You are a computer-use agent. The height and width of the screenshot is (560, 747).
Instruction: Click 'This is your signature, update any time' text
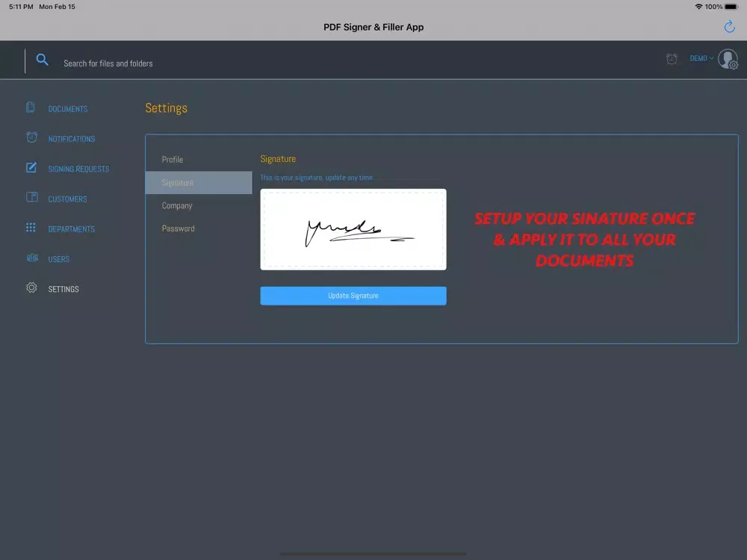click(317, 178)
